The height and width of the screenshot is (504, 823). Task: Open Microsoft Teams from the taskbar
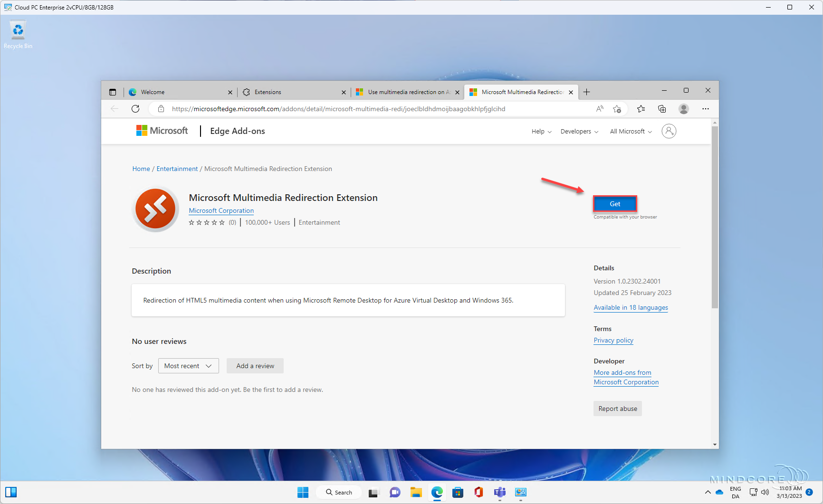tap(499, 492)
